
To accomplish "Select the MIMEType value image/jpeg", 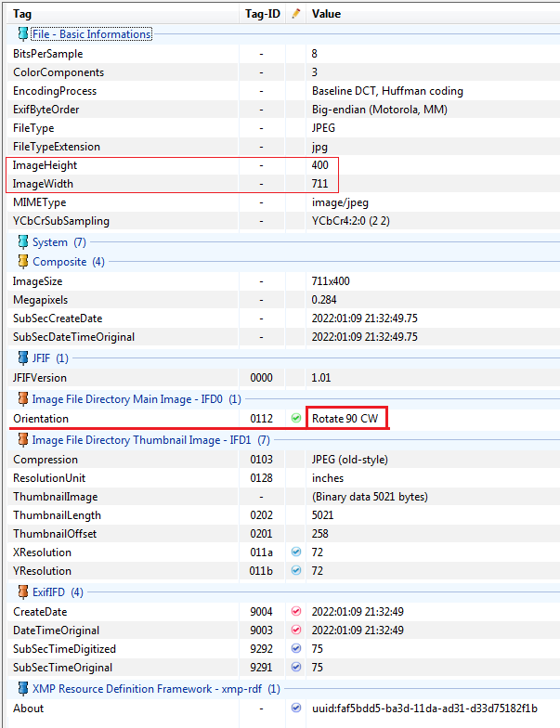I will click(340, 202).
